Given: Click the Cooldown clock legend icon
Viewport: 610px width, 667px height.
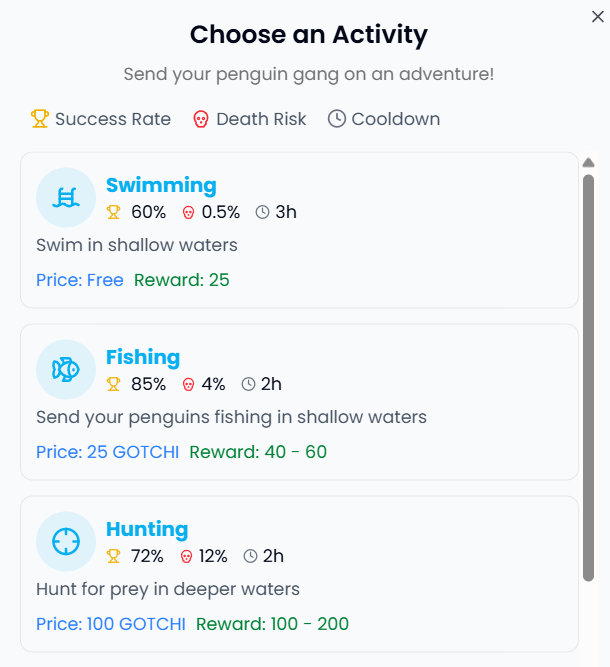Looking at the screenshot, I should click(337, 119).
